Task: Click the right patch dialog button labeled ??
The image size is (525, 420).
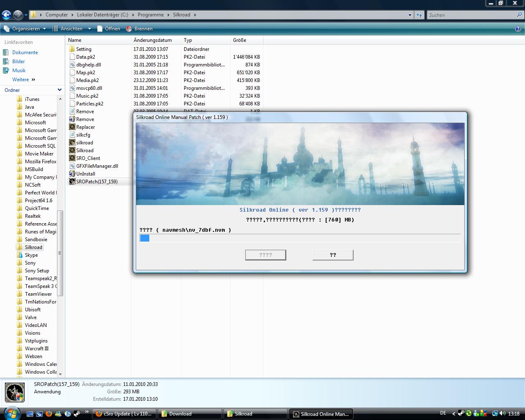Action: coord(333,255)
